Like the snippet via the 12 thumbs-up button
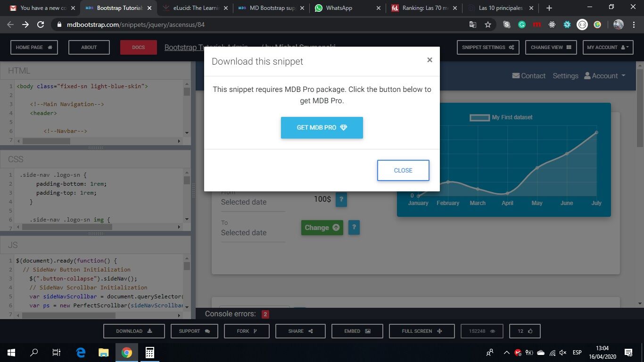This screenshot has height=362, width=644. pos(525,331)
